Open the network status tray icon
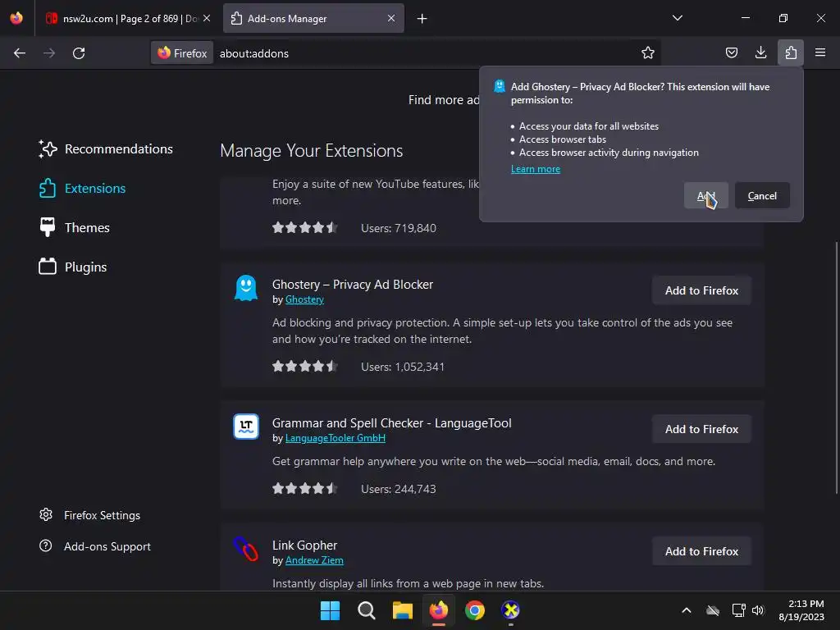 pyautogui.click(x=738, y=610)
